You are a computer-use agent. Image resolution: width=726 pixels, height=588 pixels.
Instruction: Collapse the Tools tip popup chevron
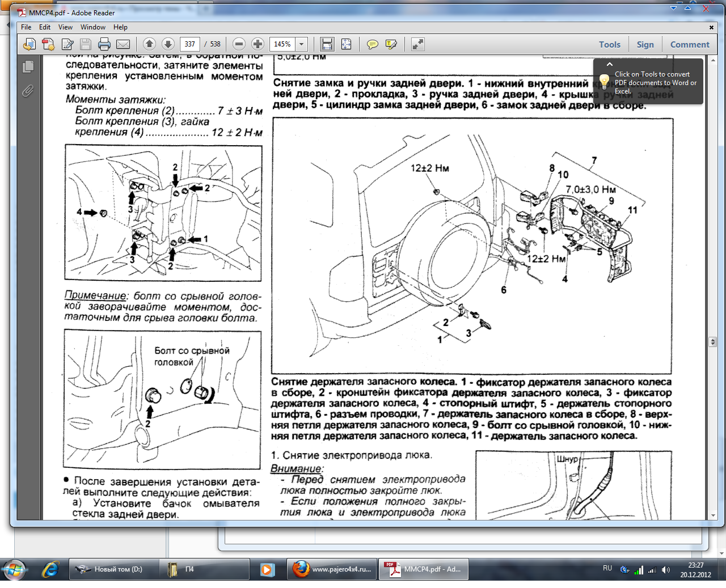click(x=610, y=65)
